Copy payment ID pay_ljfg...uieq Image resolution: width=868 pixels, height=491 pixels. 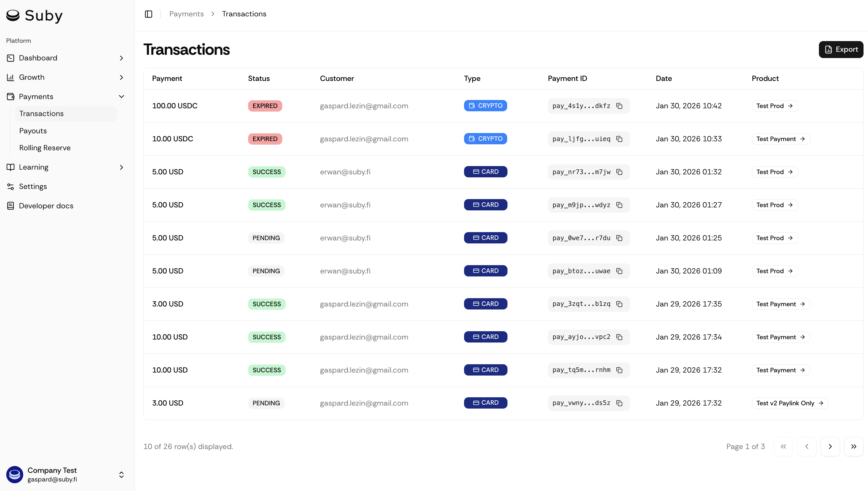(619, 139)
